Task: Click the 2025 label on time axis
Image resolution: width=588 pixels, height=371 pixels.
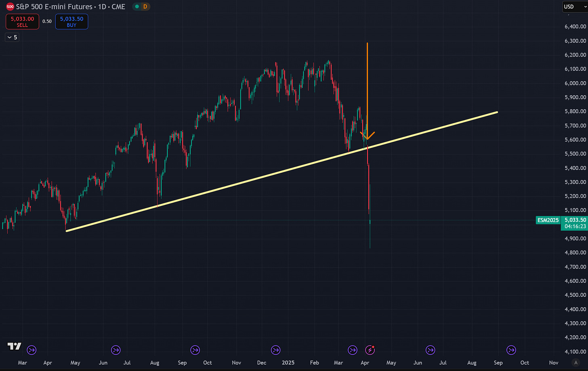Action: coord(288,363)
